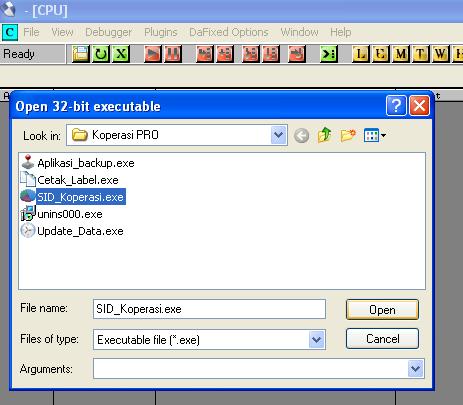Open the File menu
463x405 pixels.
[31, 32]
